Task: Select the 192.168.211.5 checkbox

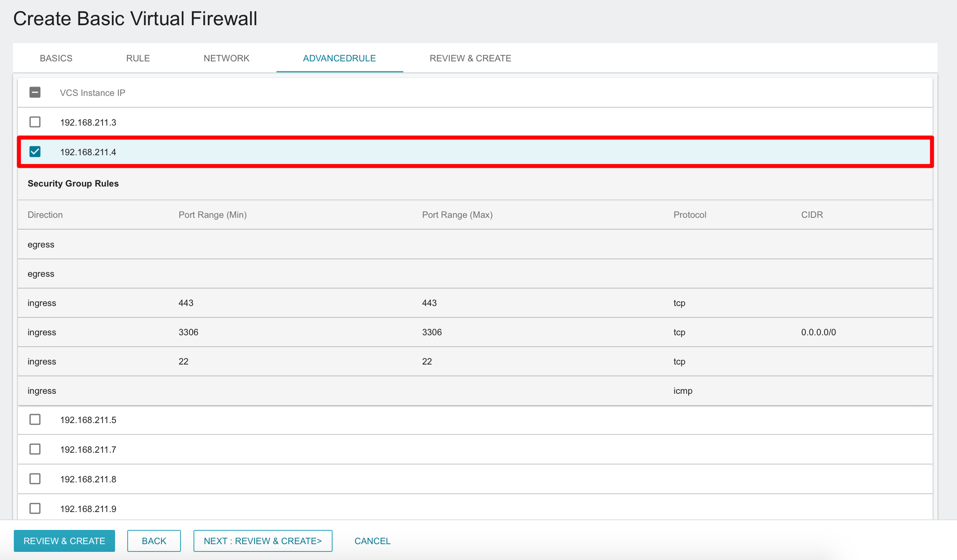Action: click(35, 419)
